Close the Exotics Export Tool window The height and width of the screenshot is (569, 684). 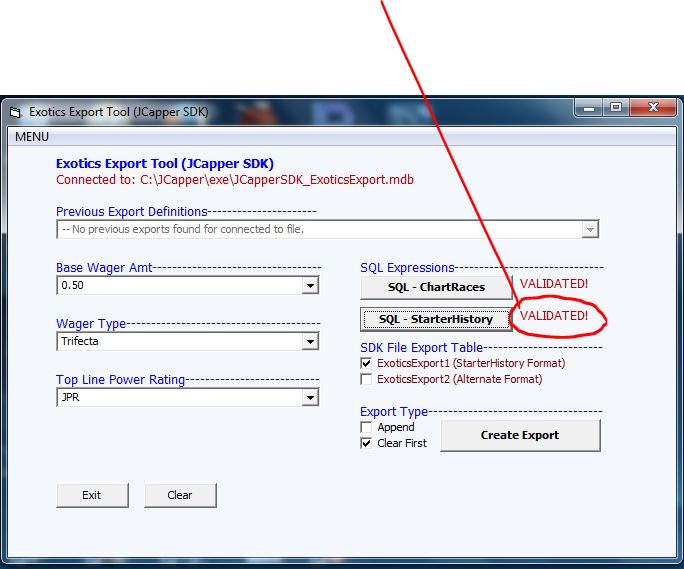tap(653, 107)
